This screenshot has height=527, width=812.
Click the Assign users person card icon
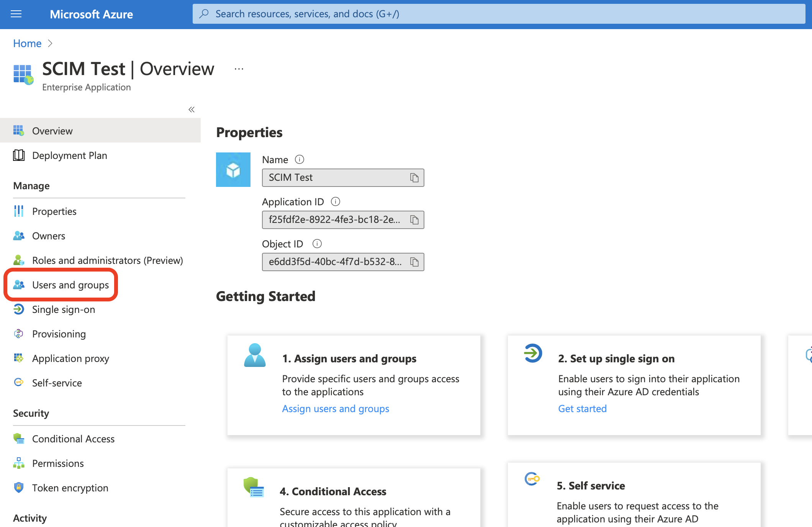pos(255,355)
